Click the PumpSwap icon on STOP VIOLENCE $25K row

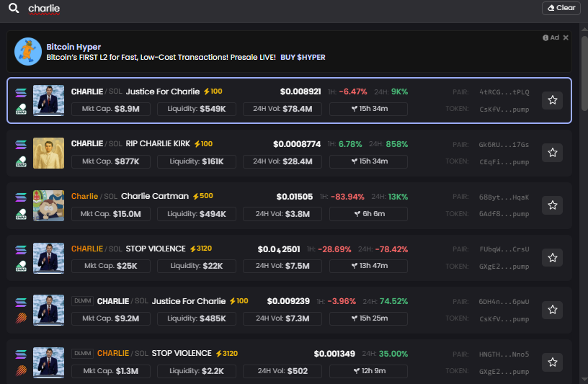21,266
